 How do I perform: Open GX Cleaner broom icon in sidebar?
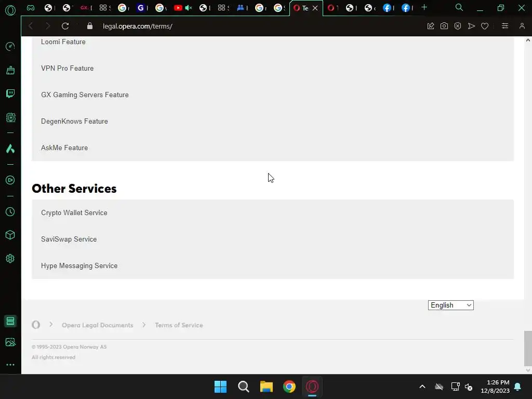10,70
